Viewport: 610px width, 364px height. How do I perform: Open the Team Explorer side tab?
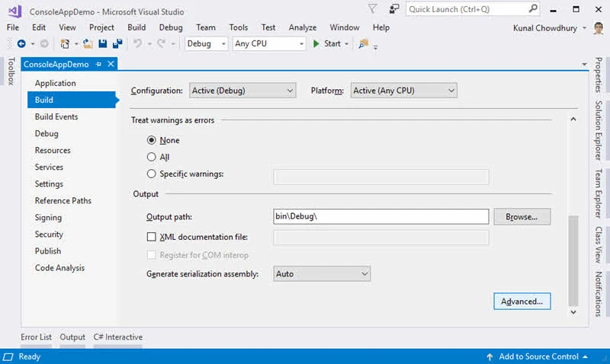[x=599, y=193]
